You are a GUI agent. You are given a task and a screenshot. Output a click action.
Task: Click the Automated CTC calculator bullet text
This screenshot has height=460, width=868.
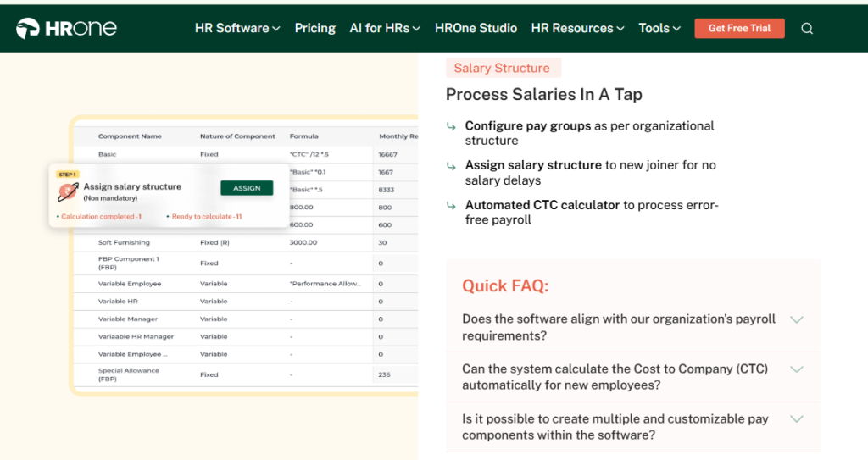coord(591,212)
